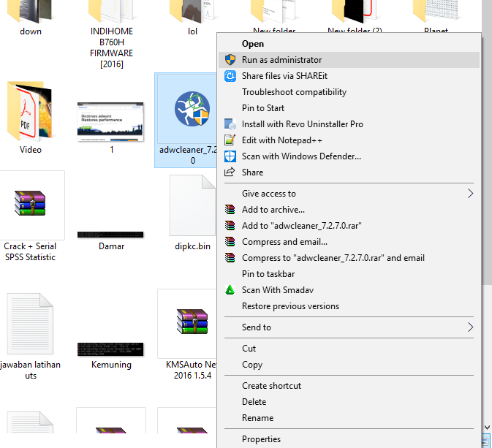Select the dipkc.bin file icon
This screenshot has width=492, height=448.
[192, 205]
